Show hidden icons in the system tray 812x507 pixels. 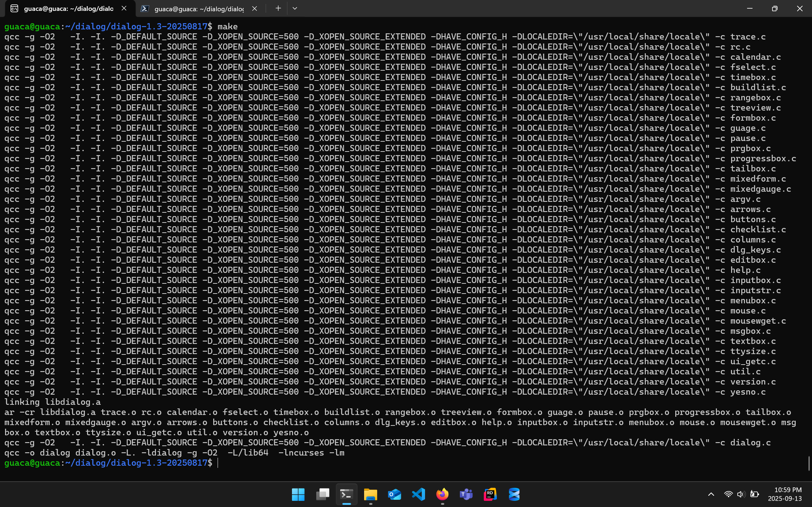click(711, 494)
